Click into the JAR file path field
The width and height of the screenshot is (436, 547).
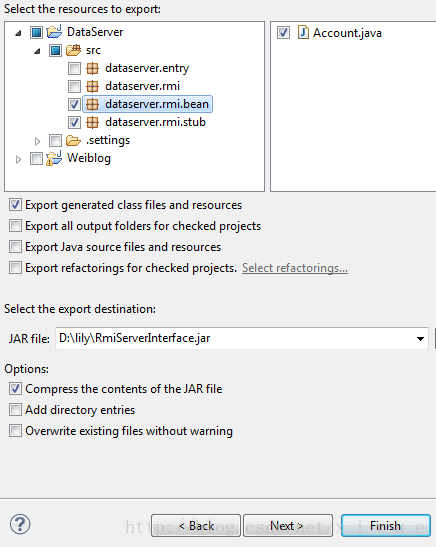point(235,338)
